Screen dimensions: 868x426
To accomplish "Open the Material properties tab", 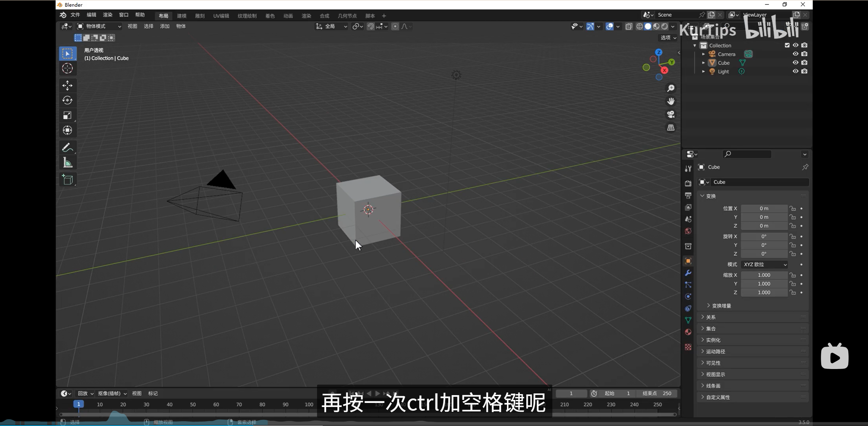I will point(688,332).
